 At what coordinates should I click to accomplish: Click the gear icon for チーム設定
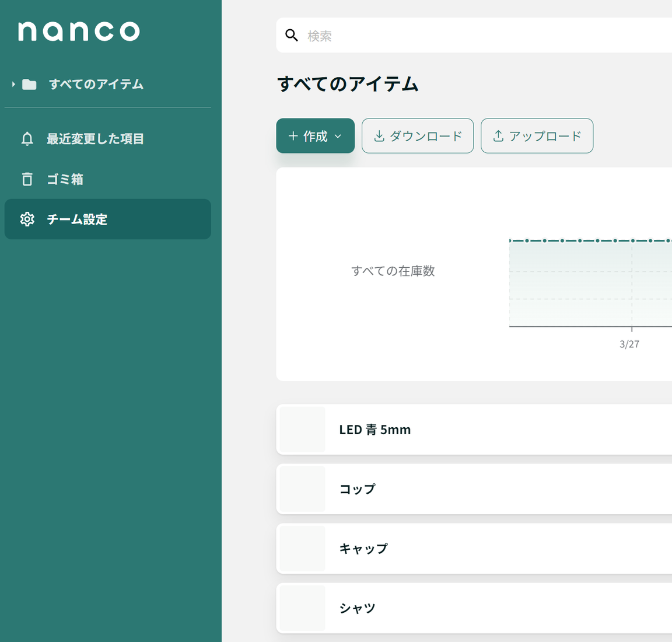click(27, 219)
